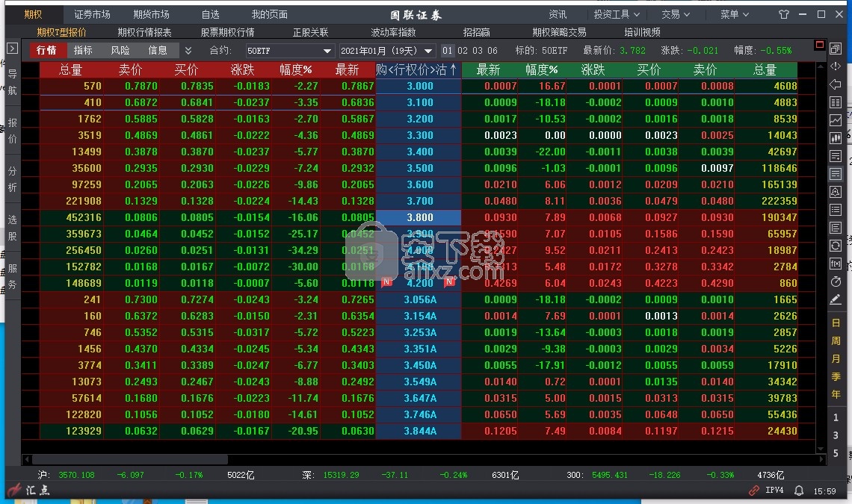Select the pencil drawing tool icon
The image size is (852, 504).
click(835, 299)
